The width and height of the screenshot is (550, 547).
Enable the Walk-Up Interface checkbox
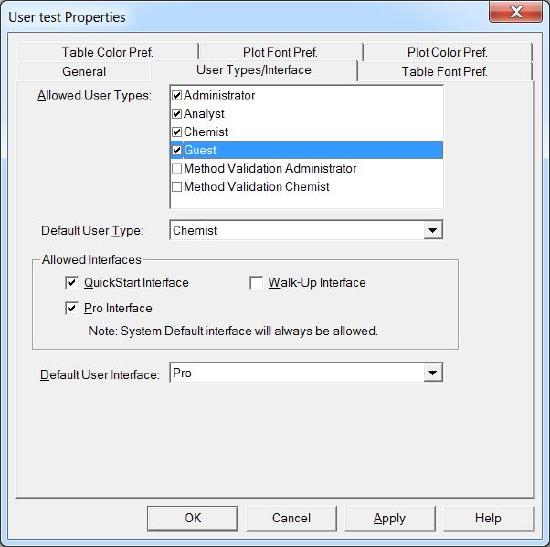click(x=256, y=283)
